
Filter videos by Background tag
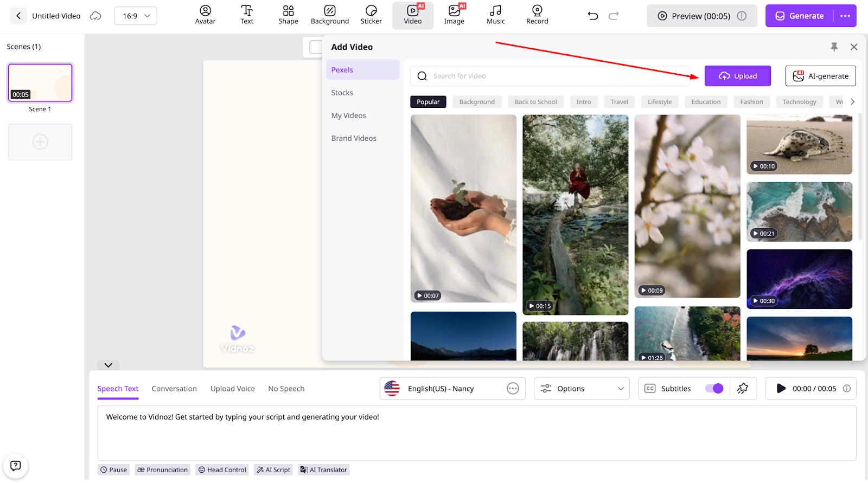click(477, 102)
